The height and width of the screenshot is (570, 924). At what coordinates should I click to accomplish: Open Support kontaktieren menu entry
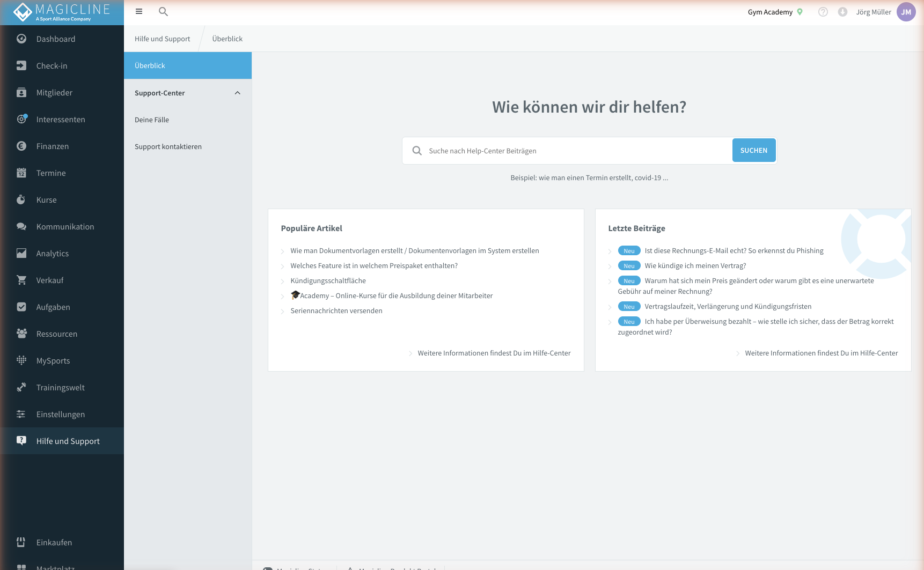pos(168,146)
